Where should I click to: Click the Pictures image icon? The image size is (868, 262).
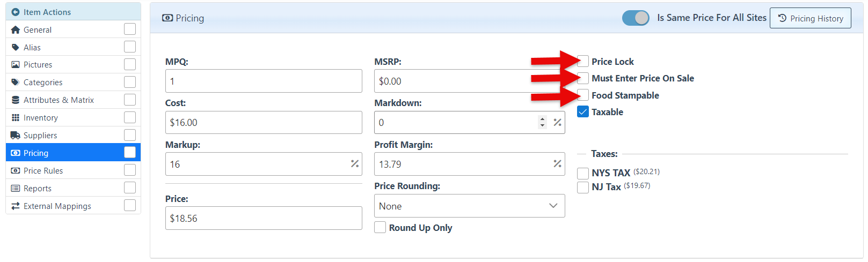click(16, 65)
